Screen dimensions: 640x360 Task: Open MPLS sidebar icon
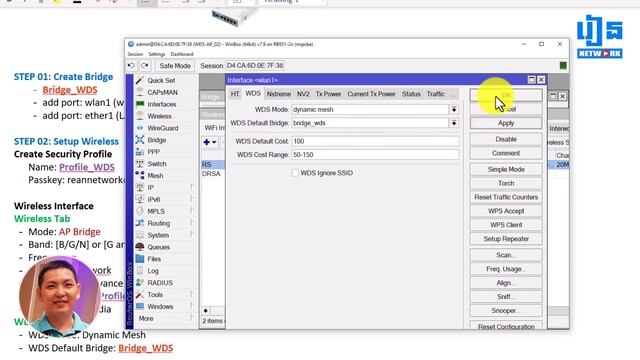click(140, 211)
